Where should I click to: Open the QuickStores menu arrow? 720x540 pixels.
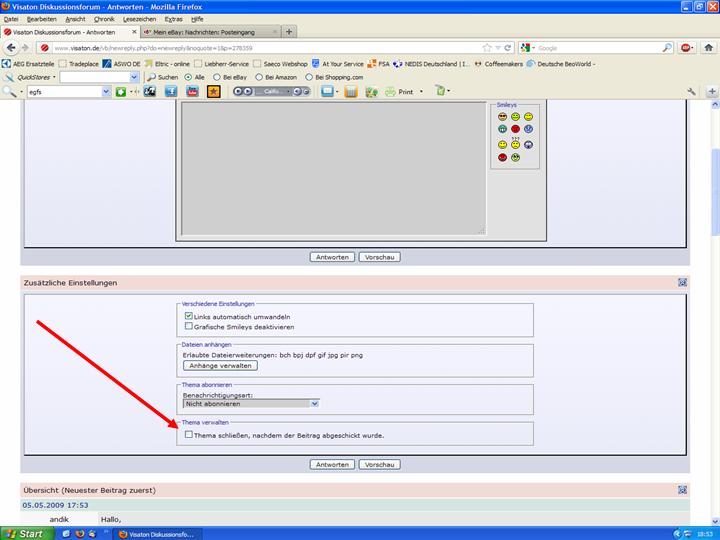54,77
